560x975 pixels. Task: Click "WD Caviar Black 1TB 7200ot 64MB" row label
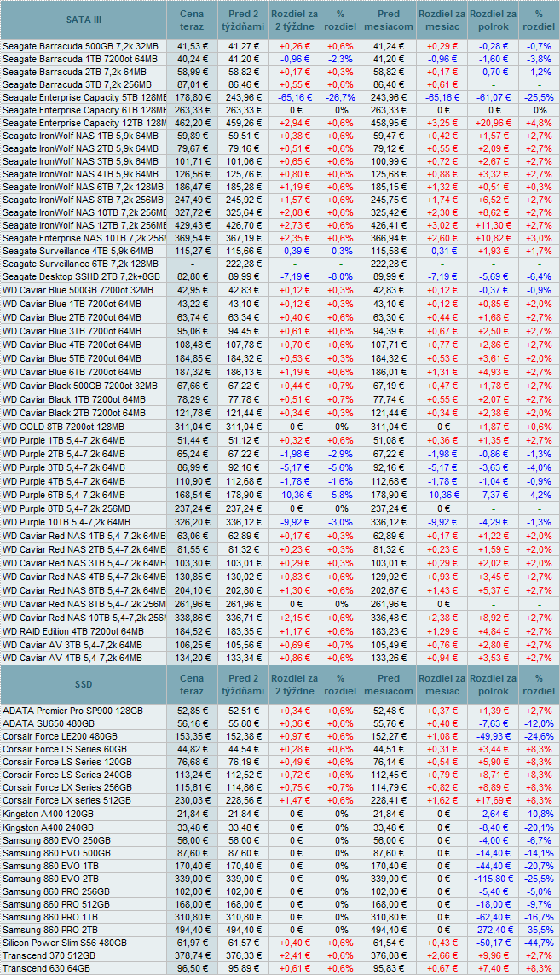[x=74, y=399]
